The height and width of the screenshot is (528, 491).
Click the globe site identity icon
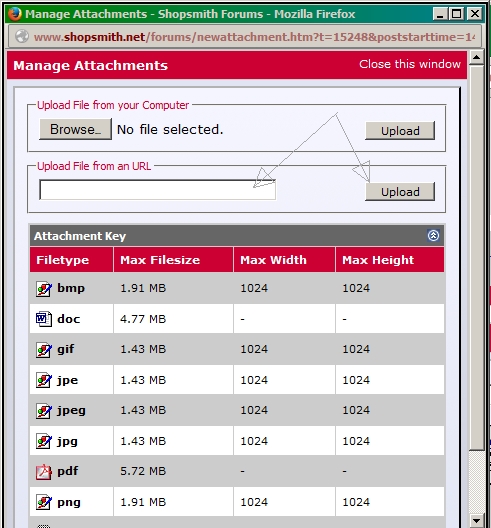pyautogui.click(x=22, y=36)
